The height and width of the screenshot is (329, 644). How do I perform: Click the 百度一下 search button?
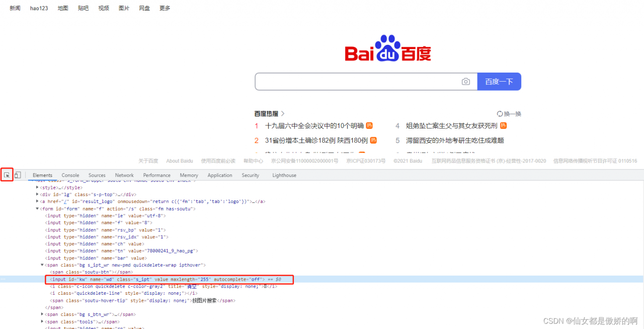click(499, 81)
